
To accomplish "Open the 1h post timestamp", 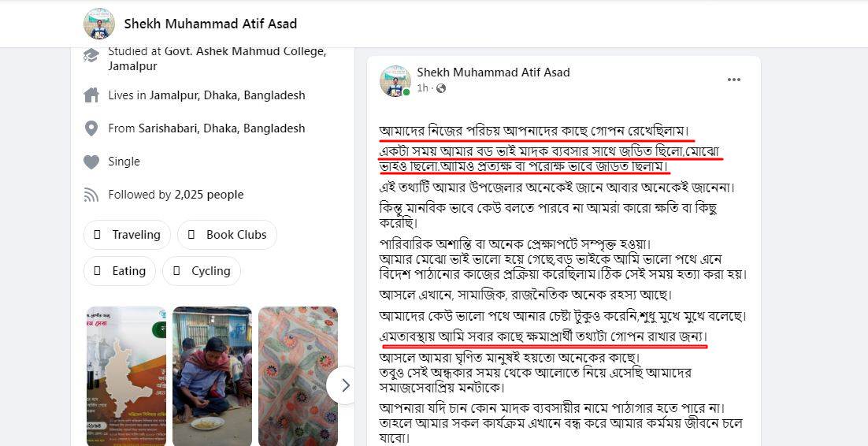I will point(422,88).
